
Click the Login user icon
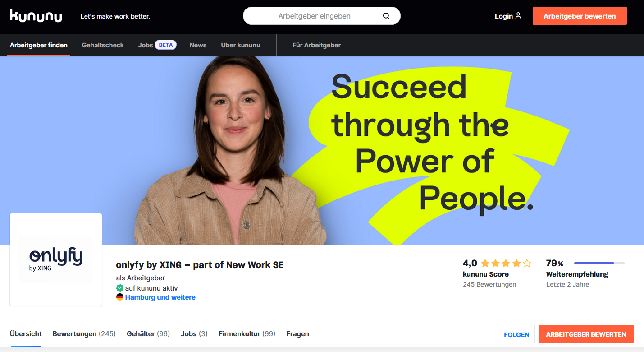pos(518,16)
